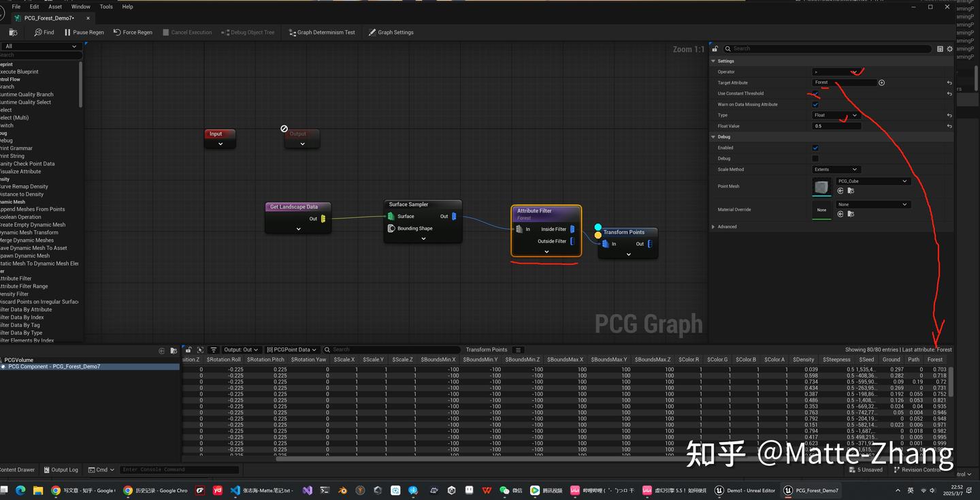Click the Force Regen icon
This screenshot has width=980, height=500.
(118, 32)
